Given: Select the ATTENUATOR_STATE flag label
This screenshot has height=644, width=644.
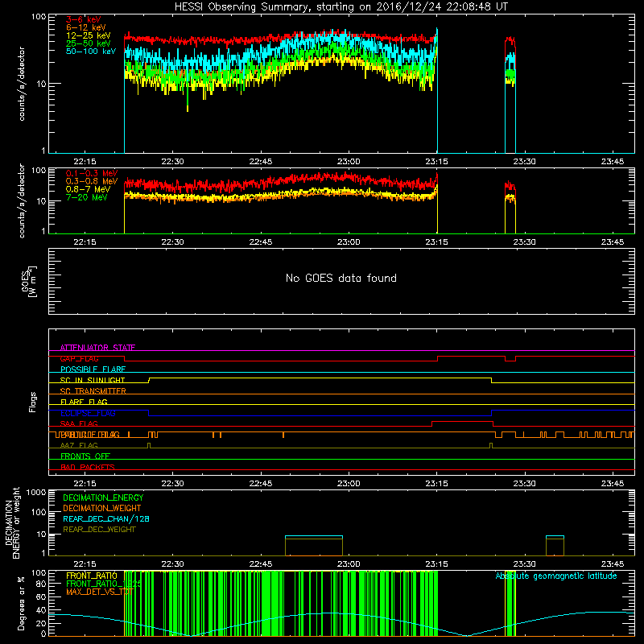Looking at the screenshot, I should 97,348.
